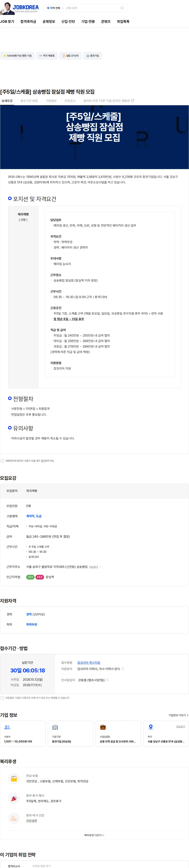Click the 잡코리아 즉시지원 link
189x868 pixels.
pos(89,662)
